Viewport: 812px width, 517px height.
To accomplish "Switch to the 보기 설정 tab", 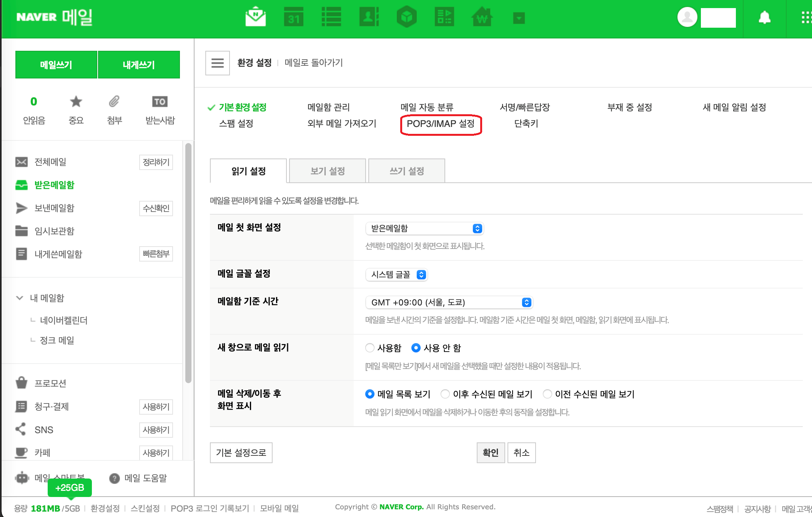I will point(328,171).
